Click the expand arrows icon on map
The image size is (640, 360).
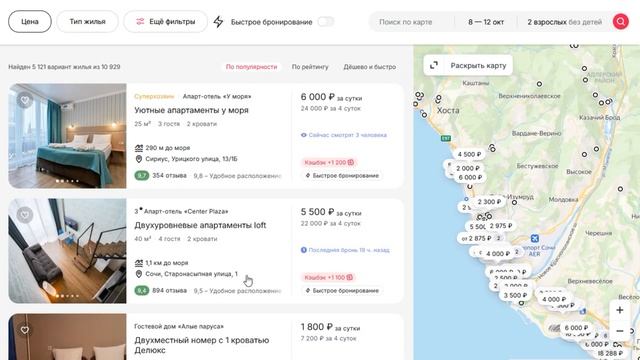pos(434,65)
